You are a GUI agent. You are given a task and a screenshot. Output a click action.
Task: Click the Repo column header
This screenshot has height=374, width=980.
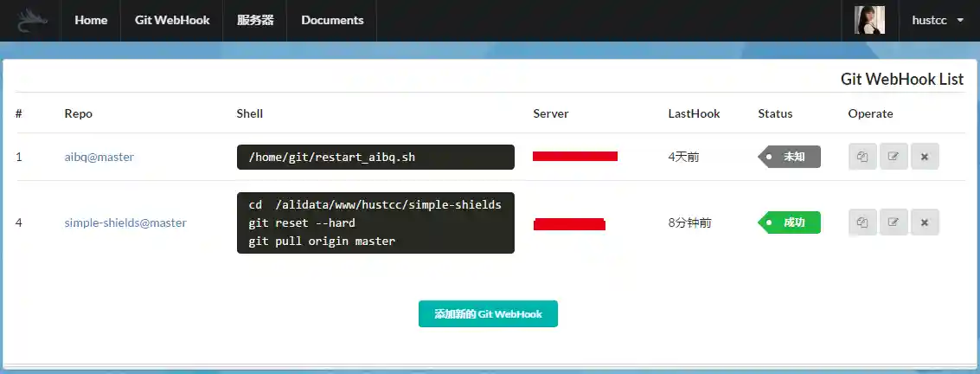click(78, 113)
